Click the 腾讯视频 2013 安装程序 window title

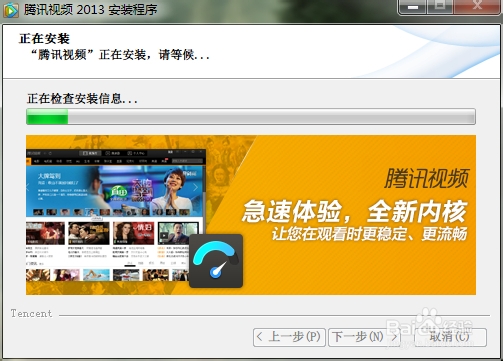tap(91, 10)
